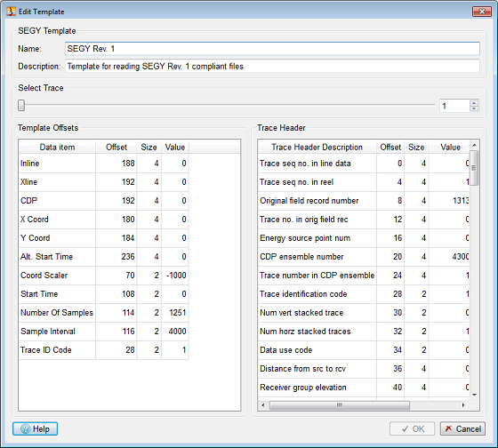Cancel the template edit

tap(462, 428)
